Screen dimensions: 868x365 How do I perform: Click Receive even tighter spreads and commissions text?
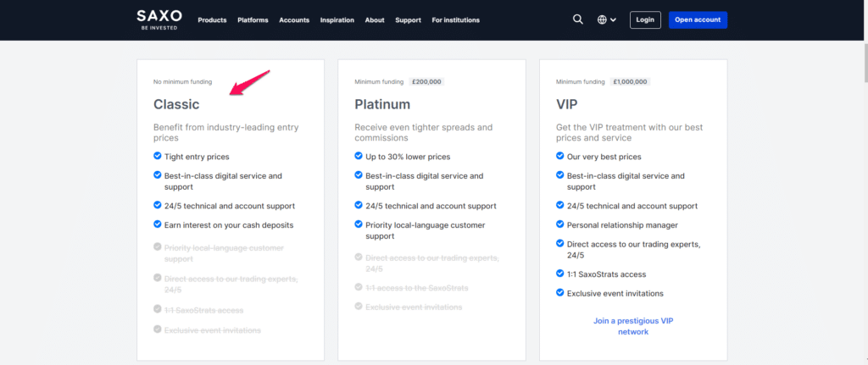[424, 133]
